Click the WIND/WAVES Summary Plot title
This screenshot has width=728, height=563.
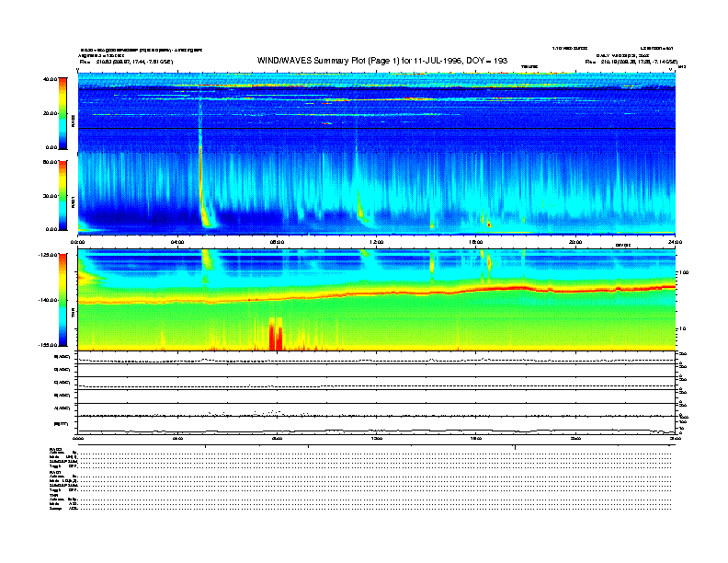382,61
